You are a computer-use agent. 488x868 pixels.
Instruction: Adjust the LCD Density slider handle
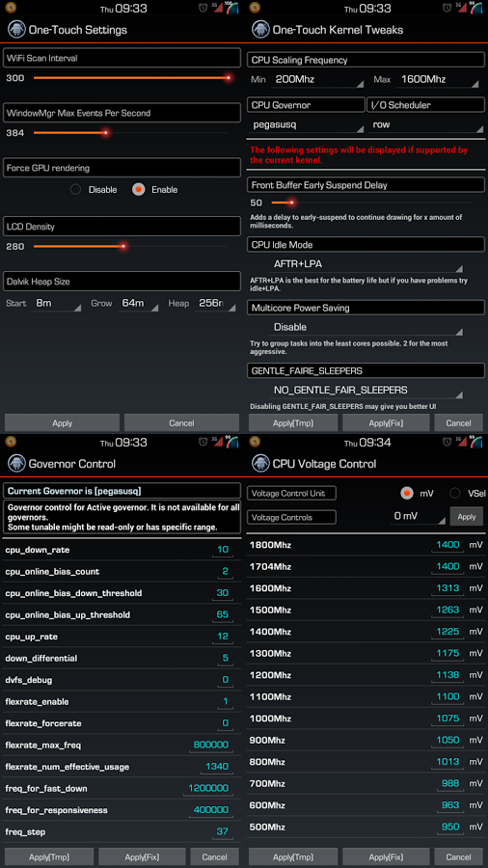[123, 246]
